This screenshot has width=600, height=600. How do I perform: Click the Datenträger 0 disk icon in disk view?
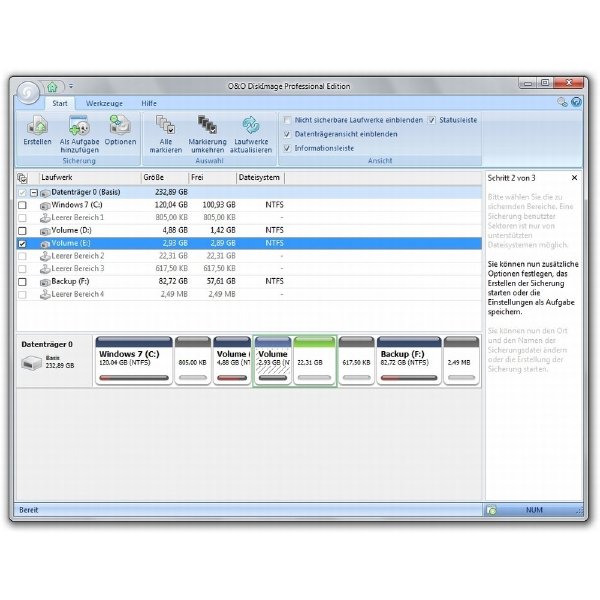31,363
